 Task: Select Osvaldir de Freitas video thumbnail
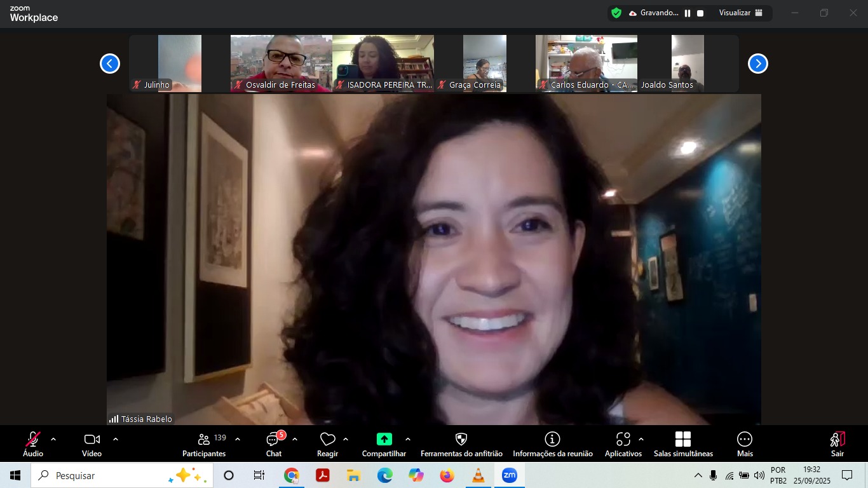[x=281, y=64]
